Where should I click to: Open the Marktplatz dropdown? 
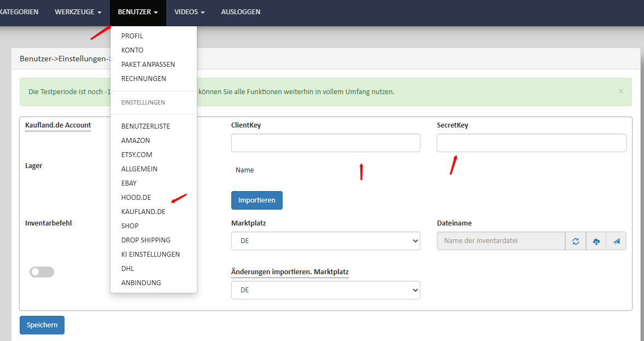[325, 241]
